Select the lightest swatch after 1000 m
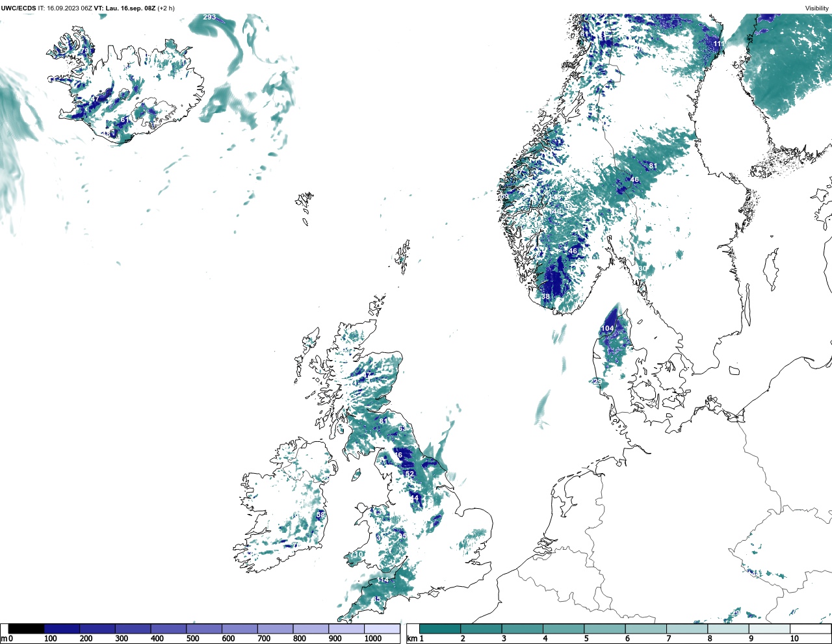 click(382, 628)
